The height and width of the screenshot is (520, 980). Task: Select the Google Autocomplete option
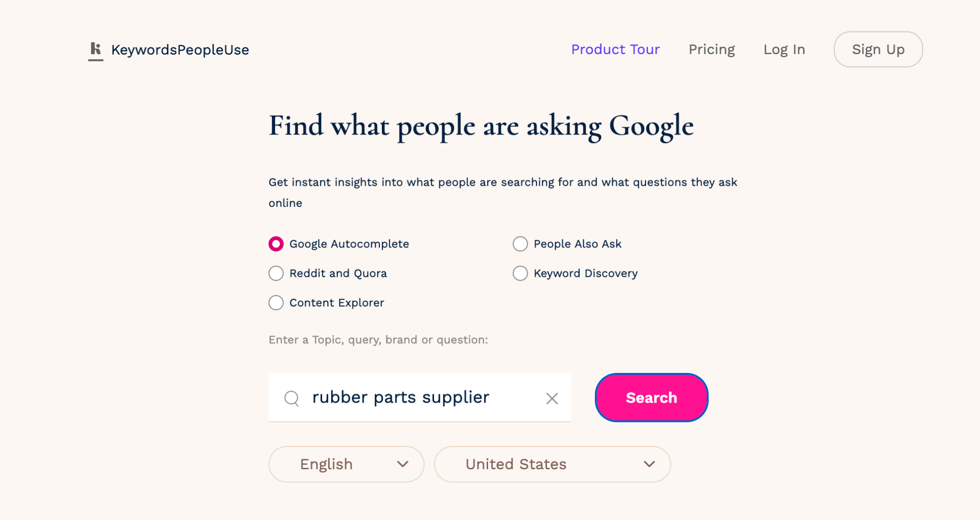(x=276, y=244)
